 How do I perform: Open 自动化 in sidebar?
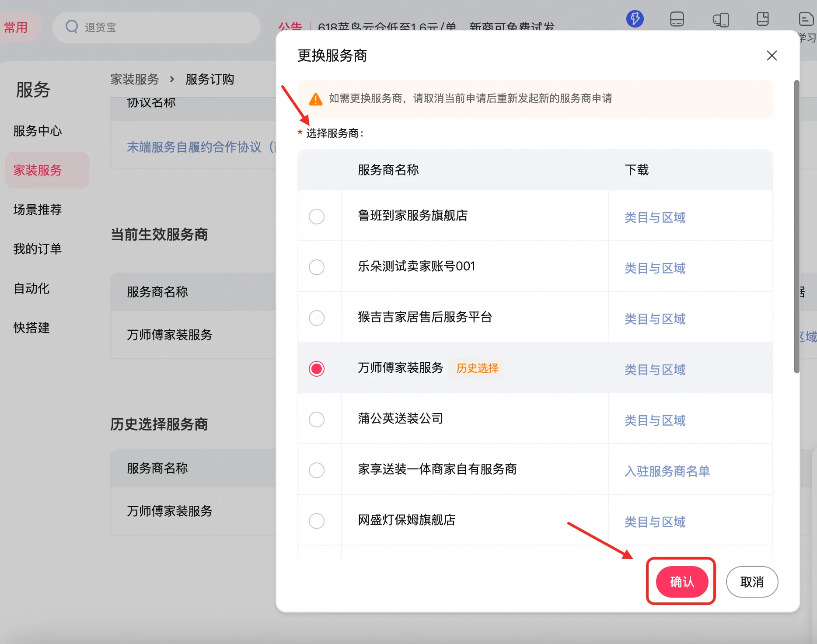(x=31, y=288)
